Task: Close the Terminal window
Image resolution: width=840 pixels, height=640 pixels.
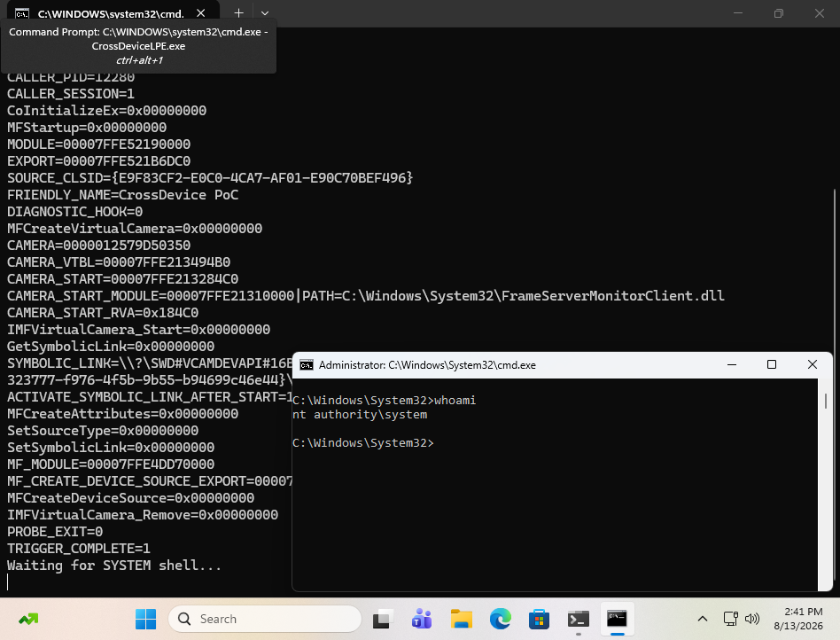Action: (x=819, y=13)
